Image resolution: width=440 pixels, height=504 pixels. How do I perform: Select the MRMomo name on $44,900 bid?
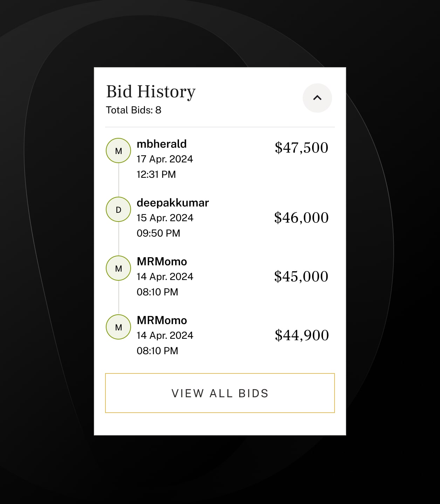[x=162, y=320]
